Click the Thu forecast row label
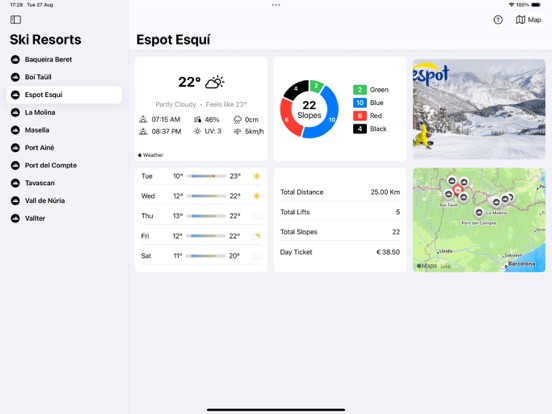This screenshot has width=552, height=414. pyautogui.click(x=147, y=216)
